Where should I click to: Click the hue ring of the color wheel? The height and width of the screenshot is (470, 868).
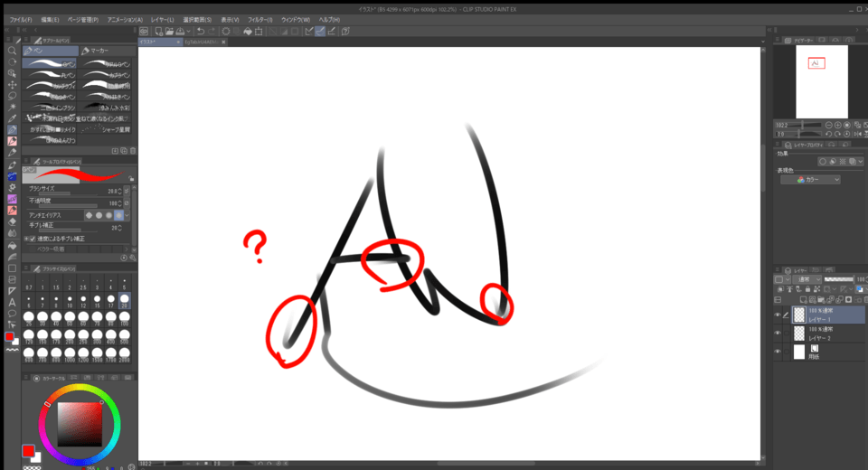click(x=80, y=388)
